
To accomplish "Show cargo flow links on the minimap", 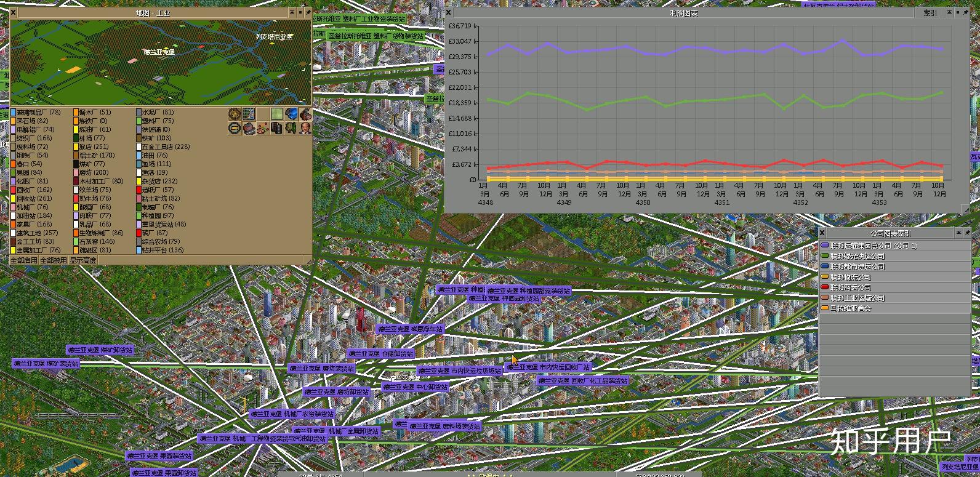I will [x=263, y=129].
